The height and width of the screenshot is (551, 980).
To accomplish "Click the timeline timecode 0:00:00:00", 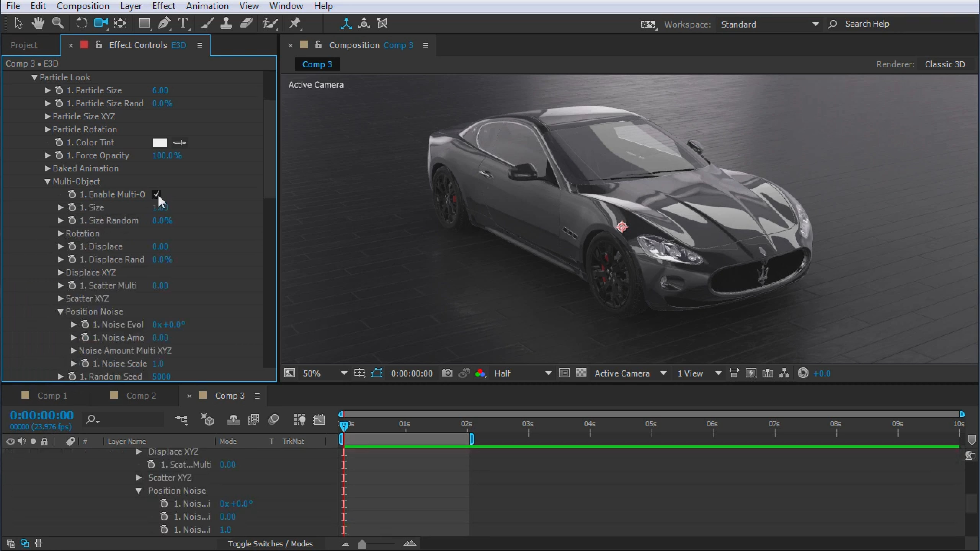I will (x=42, y=415).
